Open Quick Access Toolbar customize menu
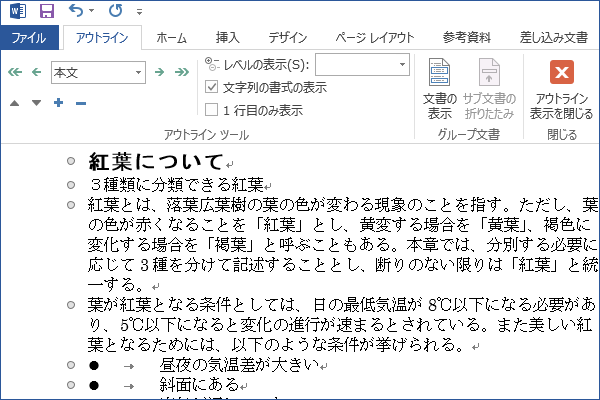This screenshot has width=600, height=400. [x=139, y=12]
